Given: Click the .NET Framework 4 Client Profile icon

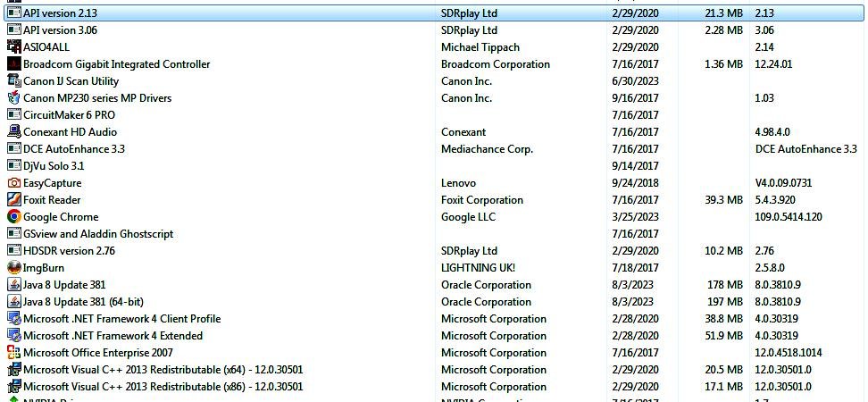Looking at the screenshot, I should tap(14, 318).
